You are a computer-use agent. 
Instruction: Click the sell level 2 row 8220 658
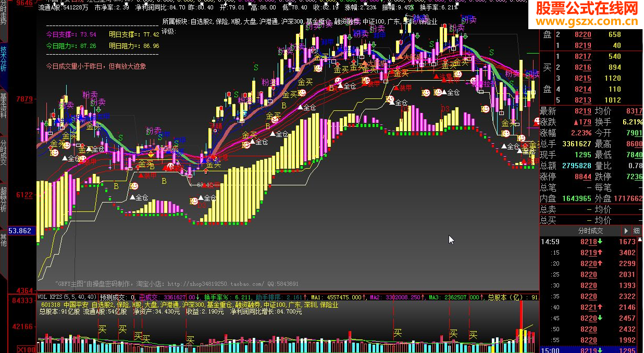[591, 34]
